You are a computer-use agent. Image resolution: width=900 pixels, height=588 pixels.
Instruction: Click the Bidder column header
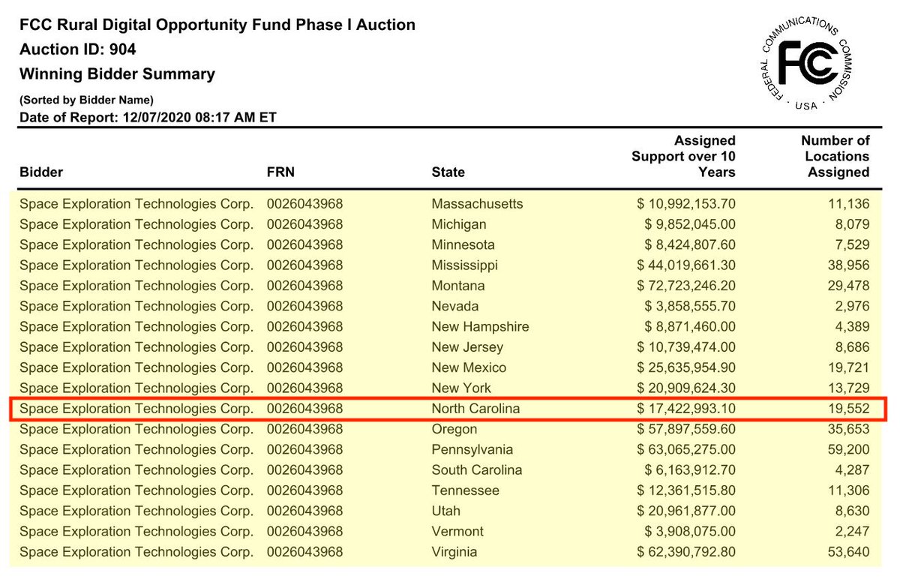tap(41, 172)
